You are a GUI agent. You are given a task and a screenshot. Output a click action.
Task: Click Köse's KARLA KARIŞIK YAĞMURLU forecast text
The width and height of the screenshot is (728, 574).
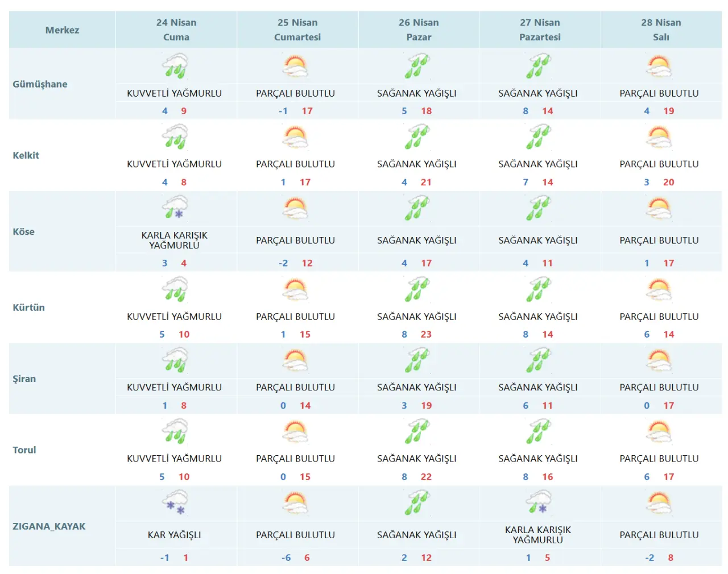[175, 240]
